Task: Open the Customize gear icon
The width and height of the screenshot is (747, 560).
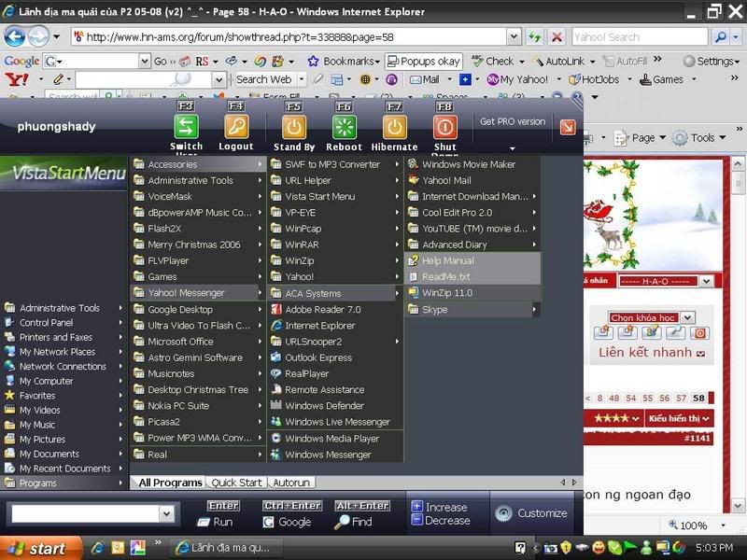Action: (503, 513)
